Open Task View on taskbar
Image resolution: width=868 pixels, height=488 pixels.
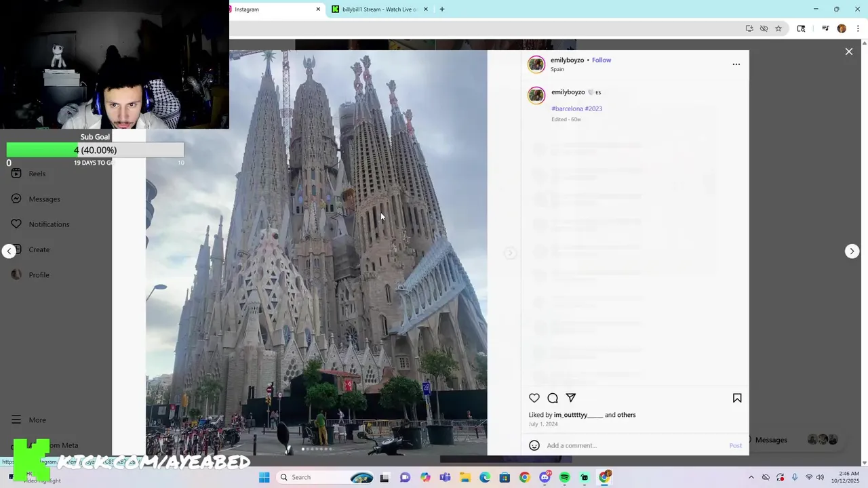pyautogui.click(x=384, y=477)
